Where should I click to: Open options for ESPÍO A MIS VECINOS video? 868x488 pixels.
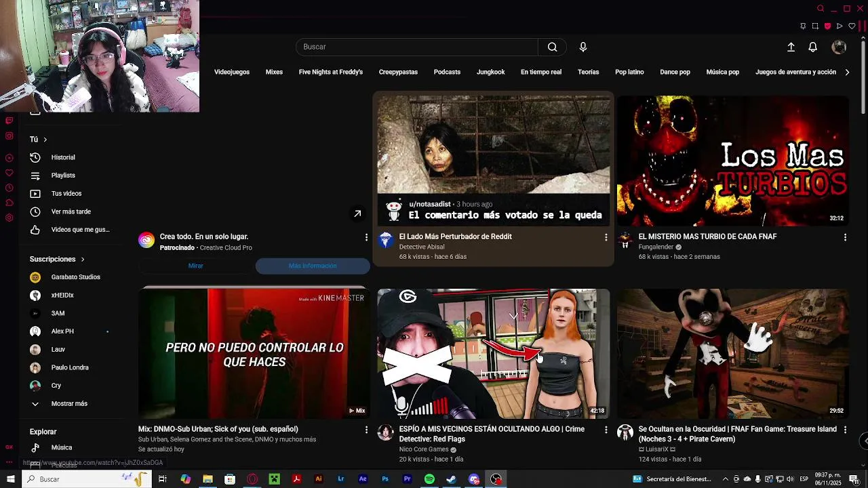pos(606,430)
